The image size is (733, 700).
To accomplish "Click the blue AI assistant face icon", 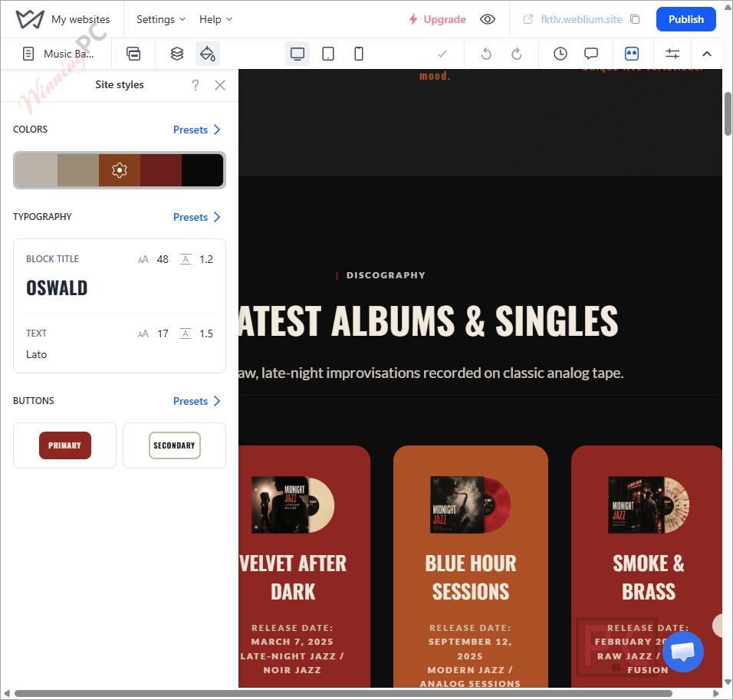I will click(x=632, y=54).
